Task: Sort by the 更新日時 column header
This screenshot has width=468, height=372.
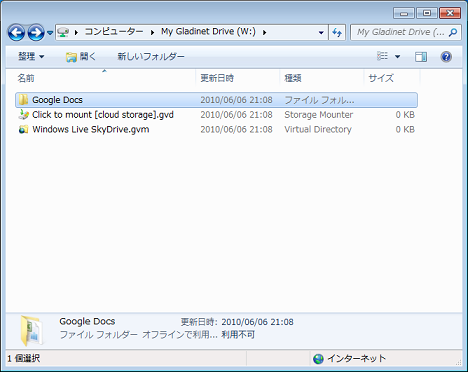Action: pos(217,78)
